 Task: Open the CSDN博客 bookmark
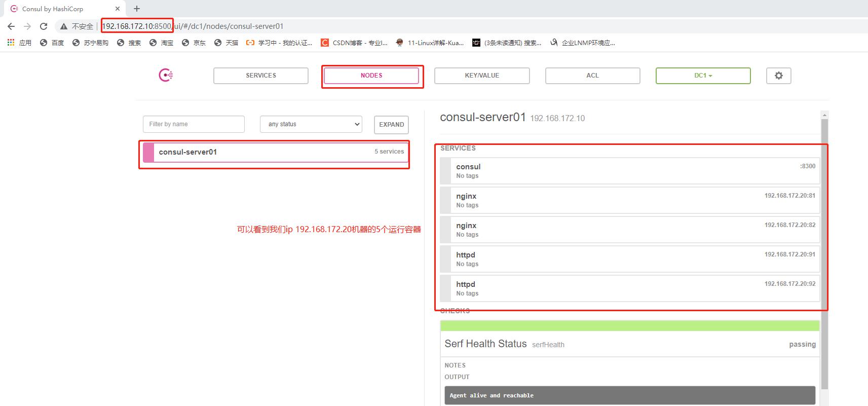[x=354, y=43]
